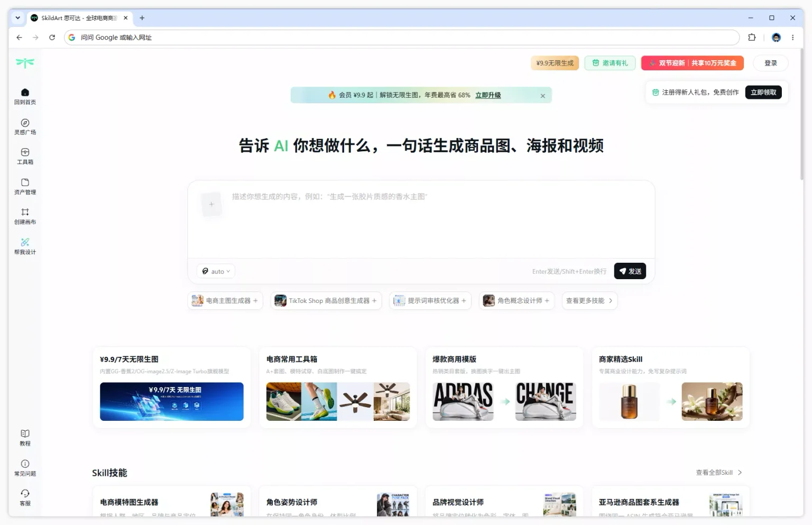812x525 pixels.
Task: Select 创建画布 in the sidebar
Action: pyautogui.click(x=25, y=217)
